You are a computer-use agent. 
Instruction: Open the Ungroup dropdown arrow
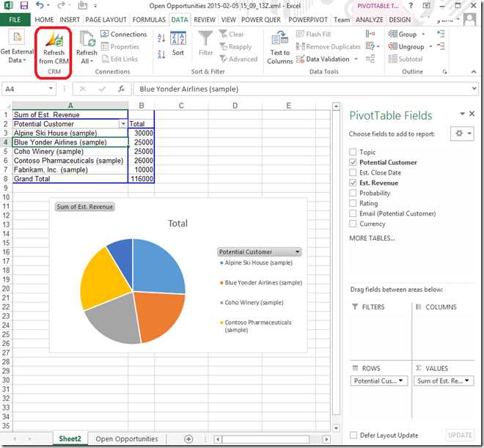[x=430, y=47]
